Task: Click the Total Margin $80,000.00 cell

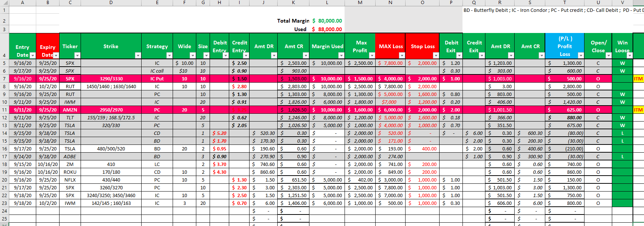Action: click(x=327, y=21)
